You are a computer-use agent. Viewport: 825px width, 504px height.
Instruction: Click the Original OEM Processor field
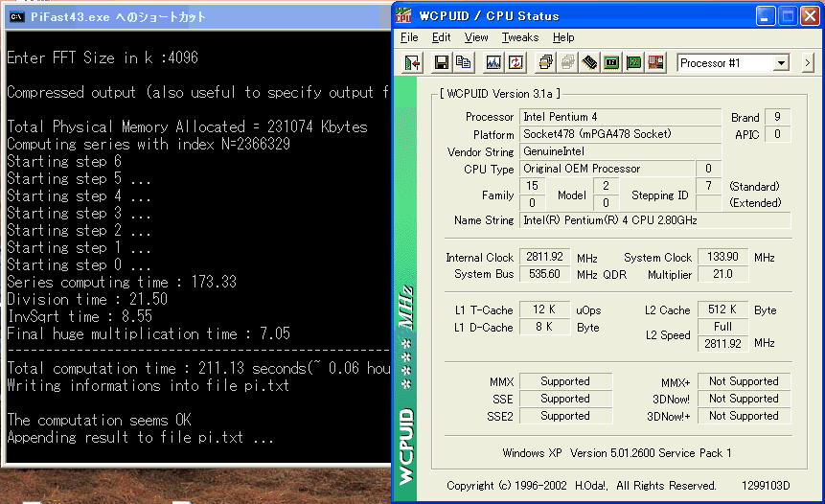[x=607, y=169]
